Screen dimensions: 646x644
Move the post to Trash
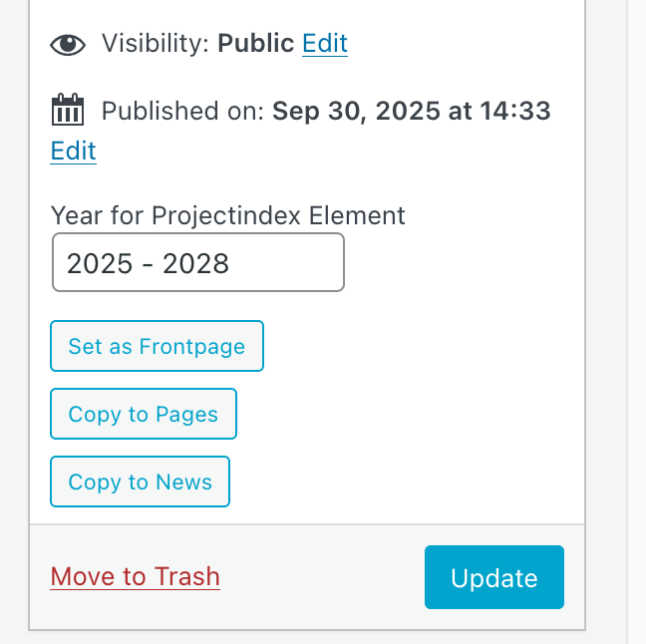135,576
